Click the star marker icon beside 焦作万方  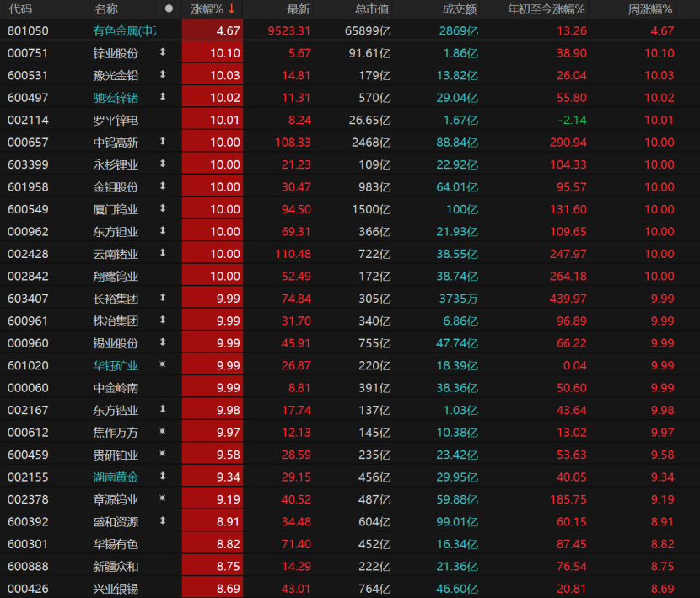pos(163,431)
